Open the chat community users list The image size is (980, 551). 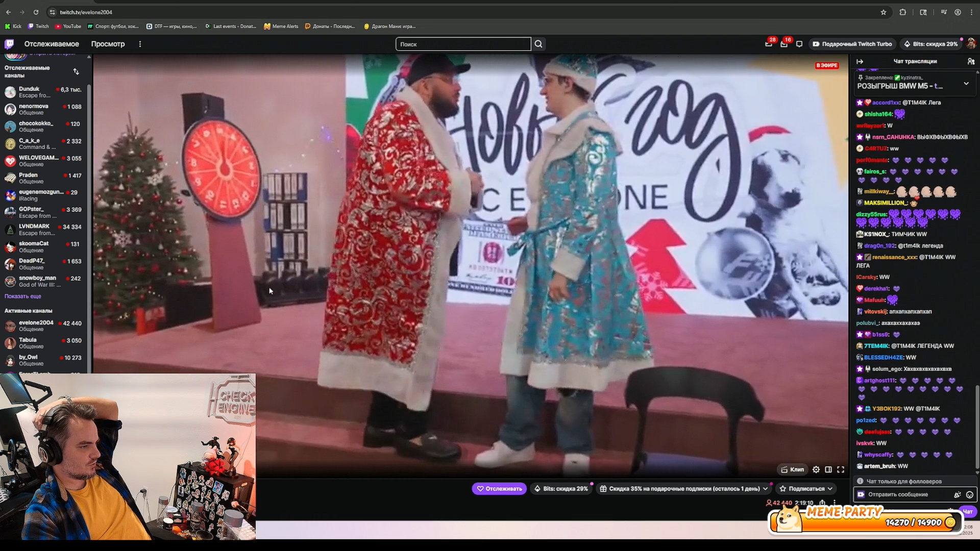[971, 61]
